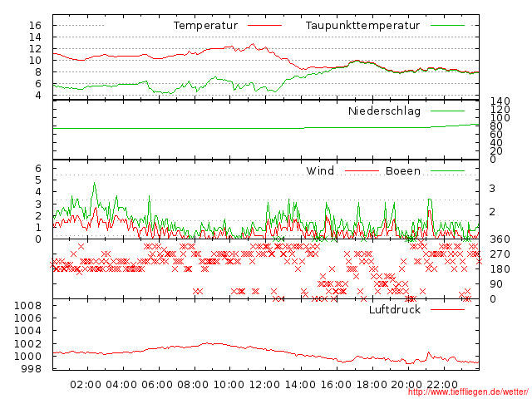The width and height of the screenshot is (532, 399).
Task: Click the 'Taupunkttemperatur' legend label
Action: (x=362, y=26)
